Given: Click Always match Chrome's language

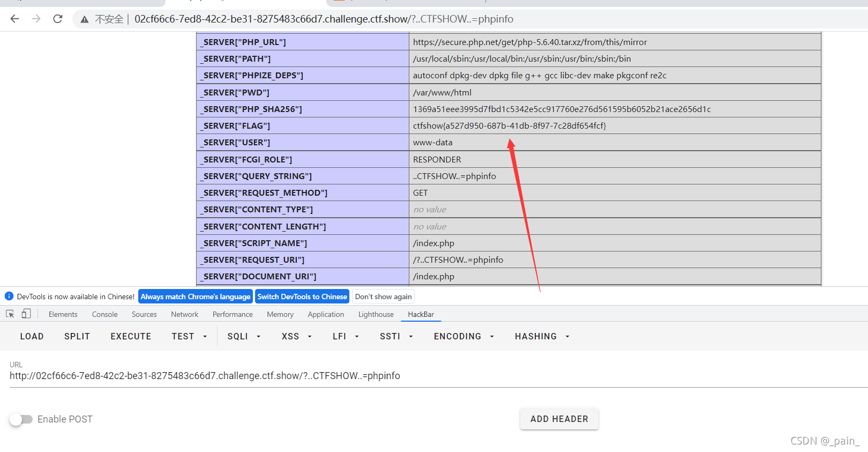Looking at the screenshot, I should click(x=196, y=297).
